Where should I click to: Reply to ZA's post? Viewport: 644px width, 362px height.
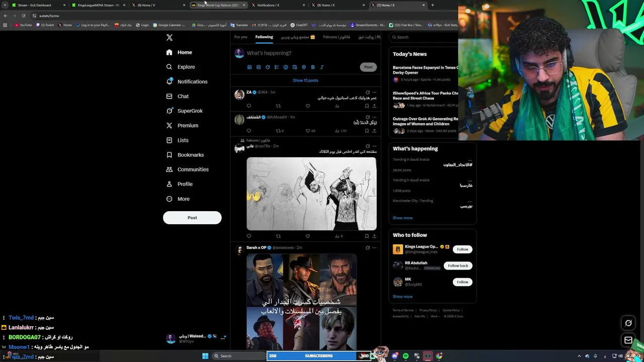click(249, 106)
